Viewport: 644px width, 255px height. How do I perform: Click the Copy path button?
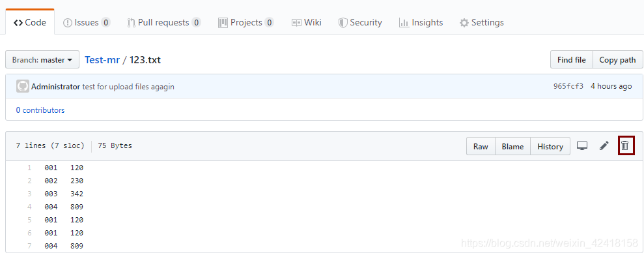coord(617,60)
